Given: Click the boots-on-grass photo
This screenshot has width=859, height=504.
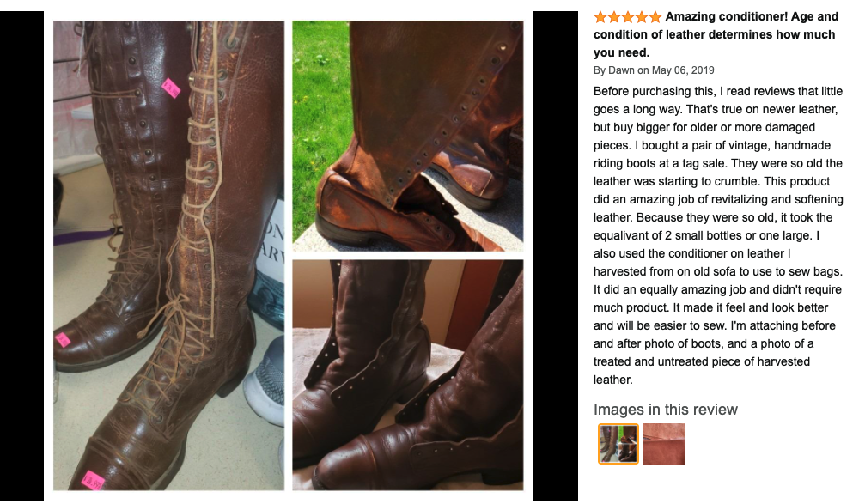Looking at the screenshot, I should click(x=407, y=136).
